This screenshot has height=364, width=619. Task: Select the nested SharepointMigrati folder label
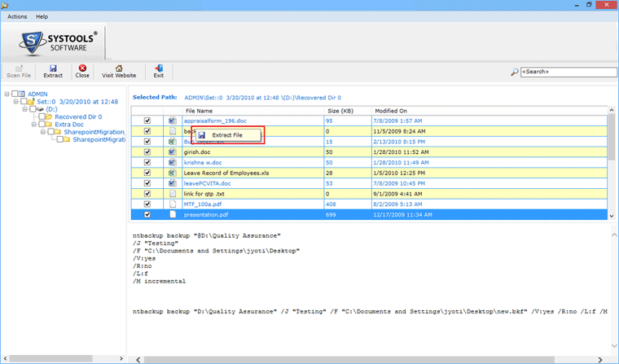click(x=99, y=139)
